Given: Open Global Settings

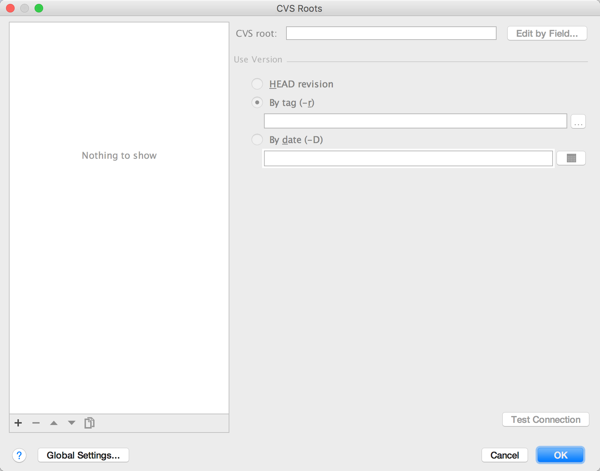Looking at the screenshot, I should pos(83,455).
